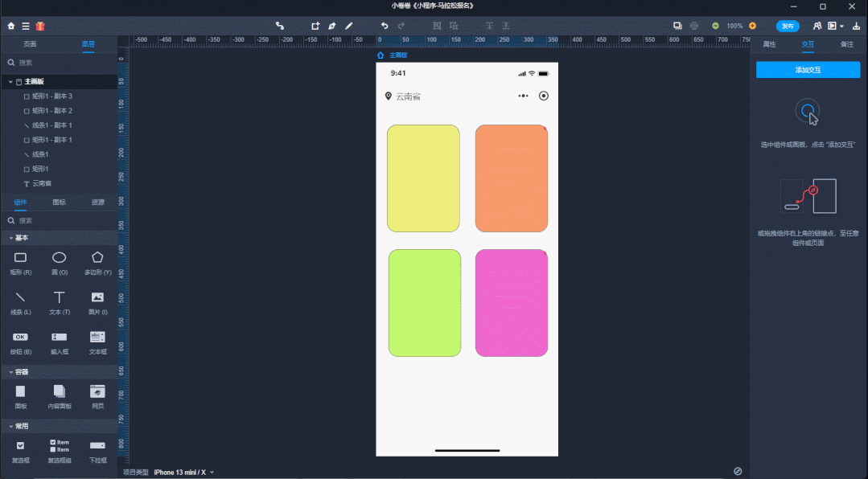Select the pink rounded rectangle on canvas
Viewport: 868px width, 479px height.
[512, 303]
